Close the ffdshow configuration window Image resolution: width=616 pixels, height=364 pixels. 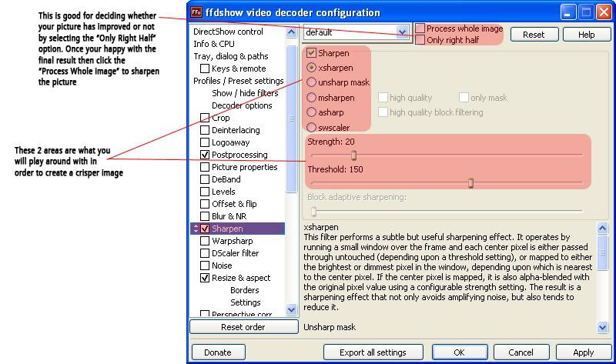pos(604,12)
